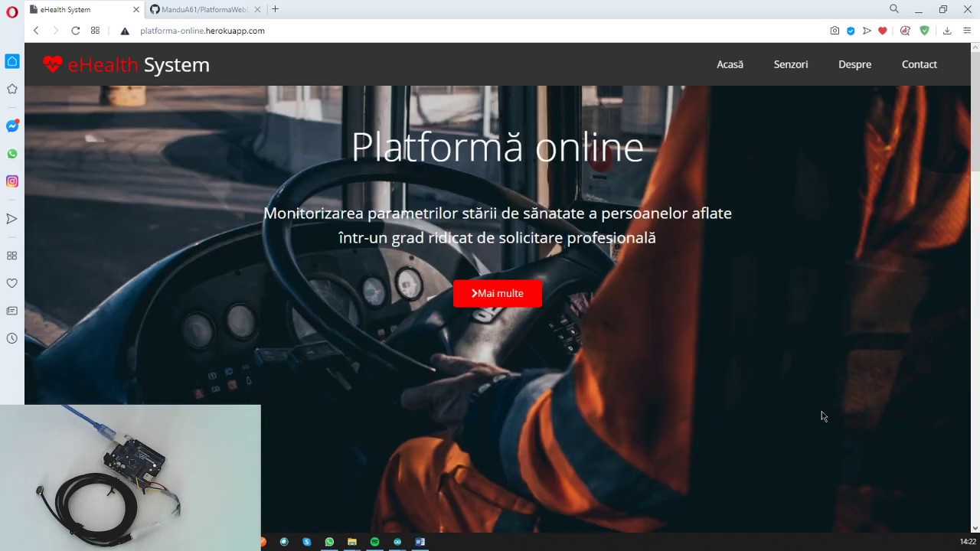View the not-secure warning triangle
980x551 pixels.
coord(125,31)
